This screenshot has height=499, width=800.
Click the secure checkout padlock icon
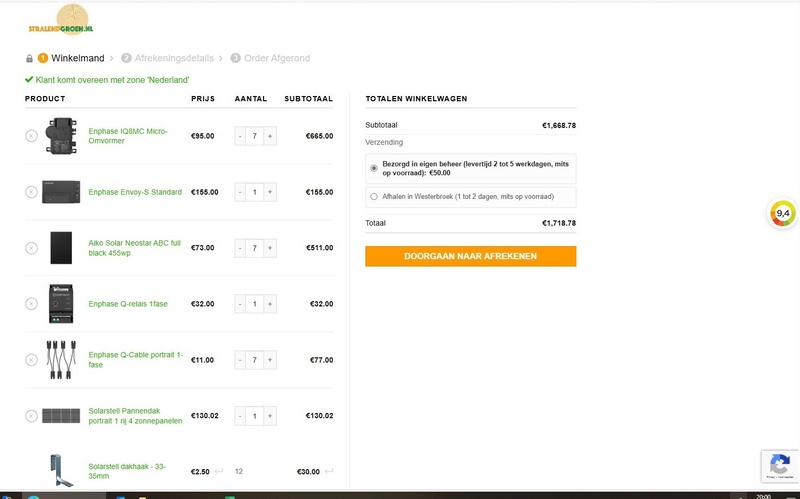pos(29,58)
